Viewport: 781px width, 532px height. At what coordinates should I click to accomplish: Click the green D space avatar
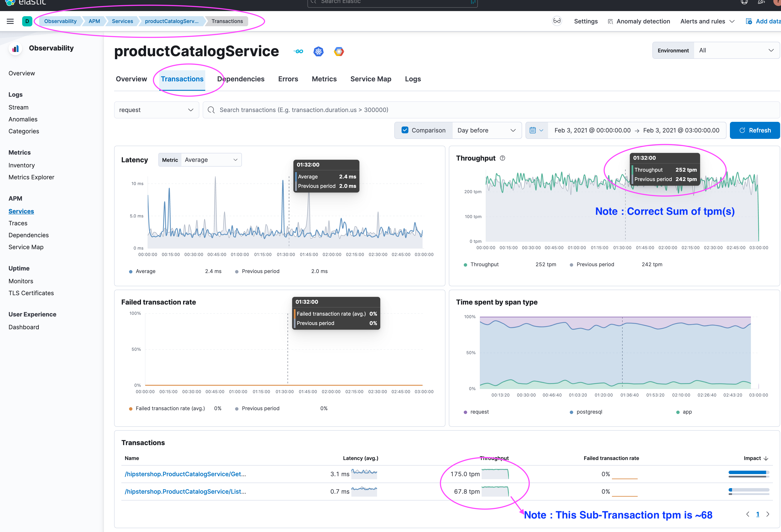[27, 21]
